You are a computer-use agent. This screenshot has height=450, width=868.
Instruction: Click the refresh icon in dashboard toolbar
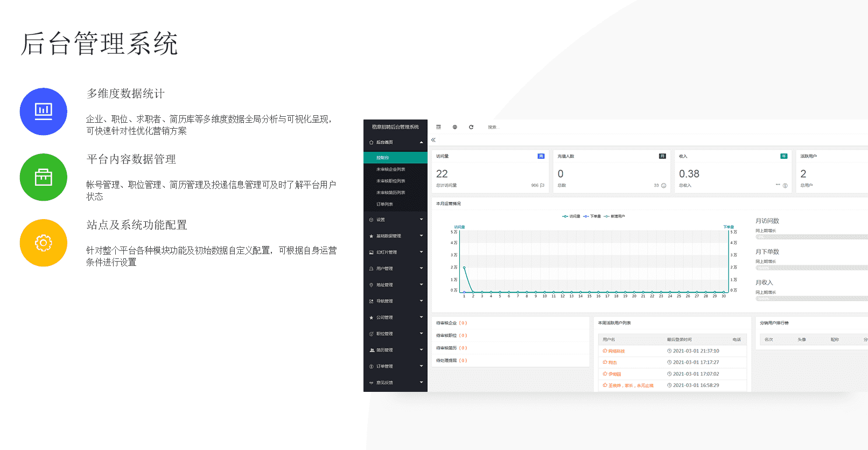point(471,127)
